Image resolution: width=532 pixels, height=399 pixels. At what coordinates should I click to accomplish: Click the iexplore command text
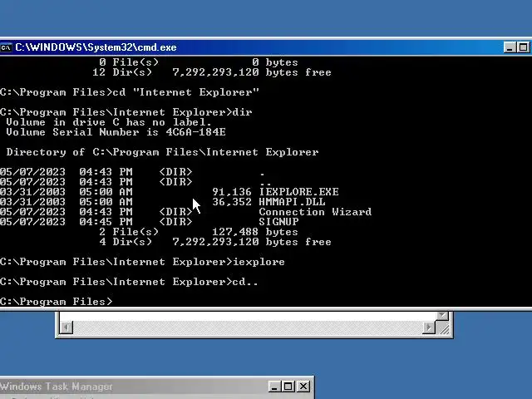(x=259, y=262)
